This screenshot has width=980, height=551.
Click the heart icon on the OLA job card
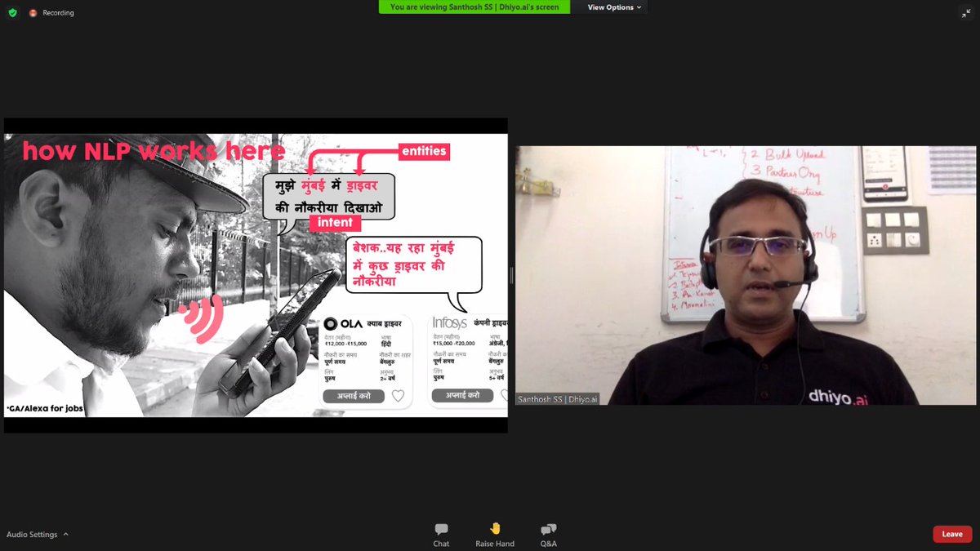pos(398,397)
